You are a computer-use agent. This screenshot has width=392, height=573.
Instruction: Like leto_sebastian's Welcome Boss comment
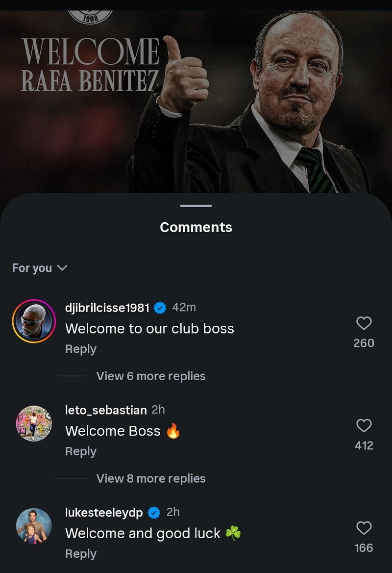pos(364,426)
